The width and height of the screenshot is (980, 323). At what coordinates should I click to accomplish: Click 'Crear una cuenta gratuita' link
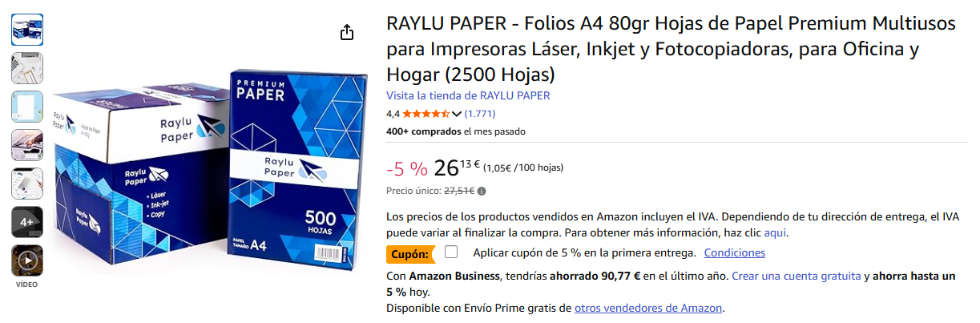click(797, 276)
